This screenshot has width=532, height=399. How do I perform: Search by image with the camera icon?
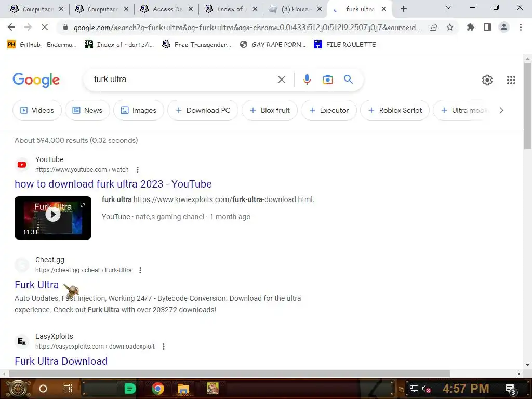point(327,79)
